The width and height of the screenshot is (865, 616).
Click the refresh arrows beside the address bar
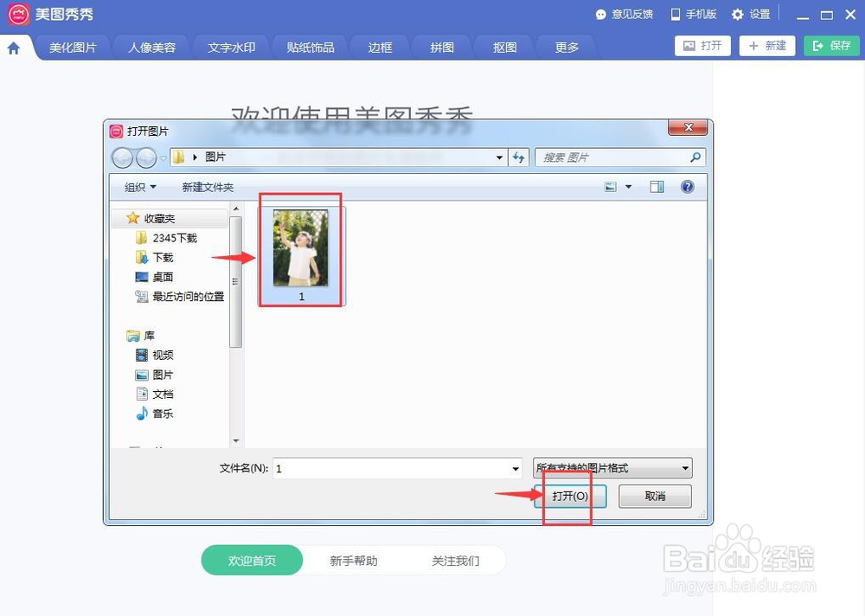517,157
